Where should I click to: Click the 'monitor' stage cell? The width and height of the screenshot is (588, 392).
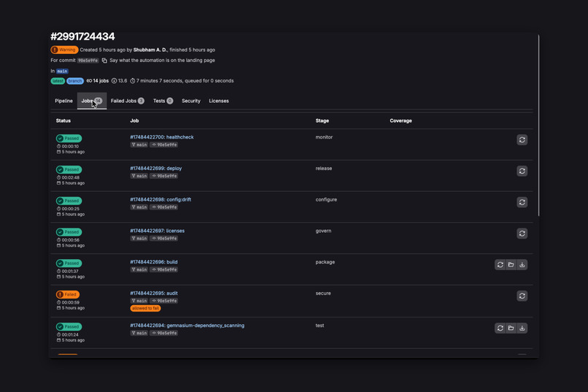[x=324, y=137]
